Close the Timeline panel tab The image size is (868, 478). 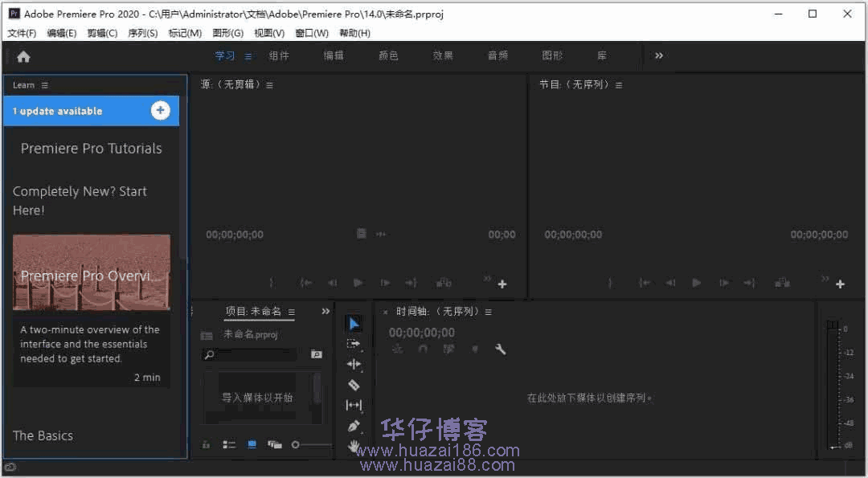click(385, 313)
